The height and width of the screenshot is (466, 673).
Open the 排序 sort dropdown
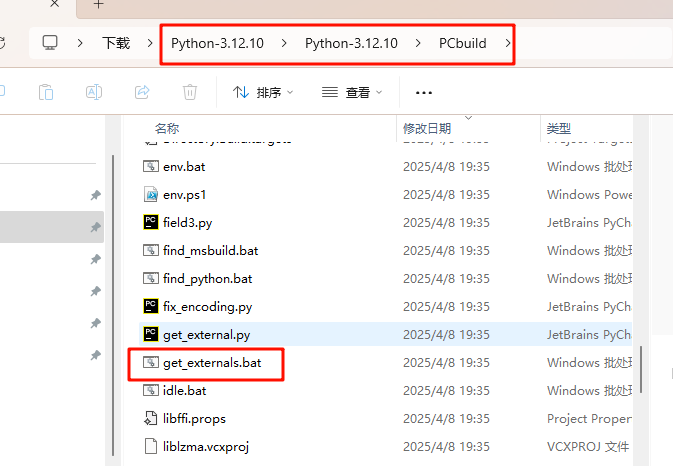(x=263, y=92)
